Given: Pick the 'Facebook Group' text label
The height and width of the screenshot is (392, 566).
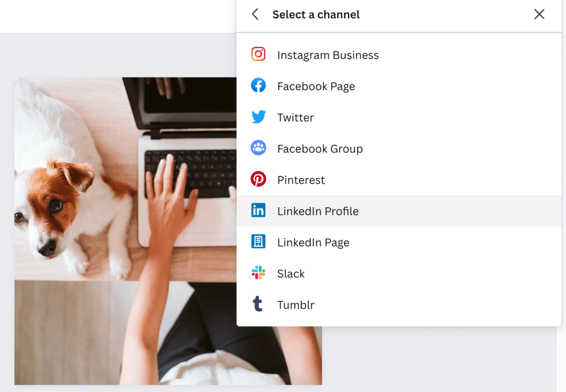Looking at the screenshot, I should pos(320,149).
